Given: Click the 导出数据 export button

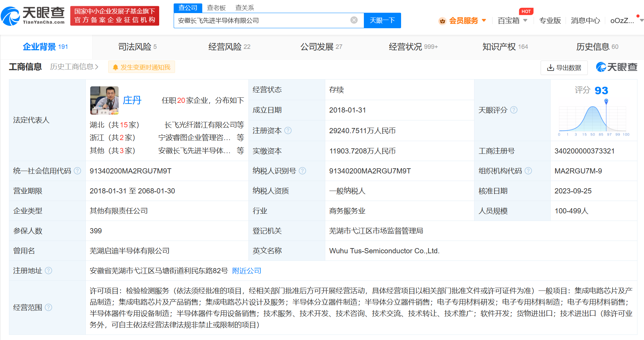Looking at the screenshot, I should coord(564,68).
